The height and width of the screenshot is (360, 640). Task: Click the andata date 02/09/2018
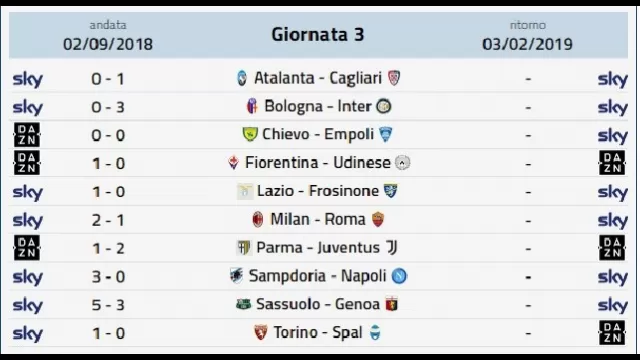pyautogui.click(x=108, y=44)
